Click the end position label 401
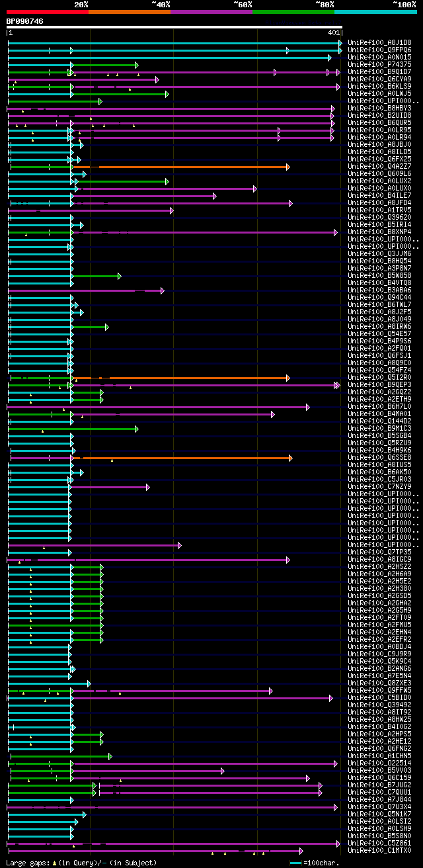Screen dimensions: 423x868 coord(333,32)
